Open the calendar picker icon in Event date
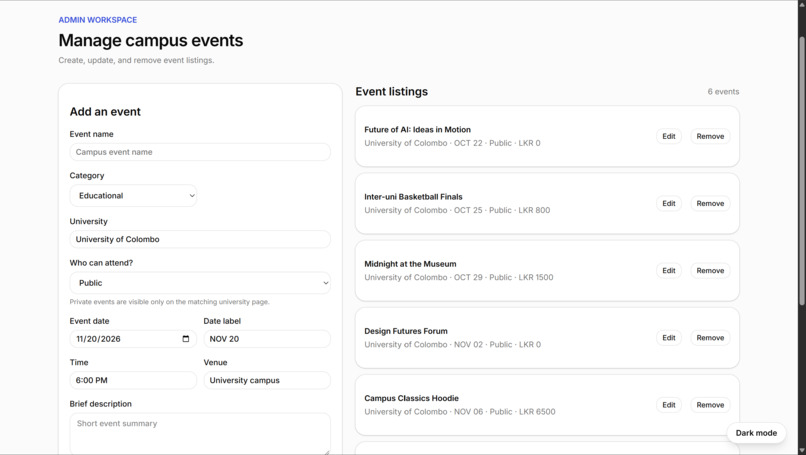Screen dimensions: 806x455 (x=186, y=339)
